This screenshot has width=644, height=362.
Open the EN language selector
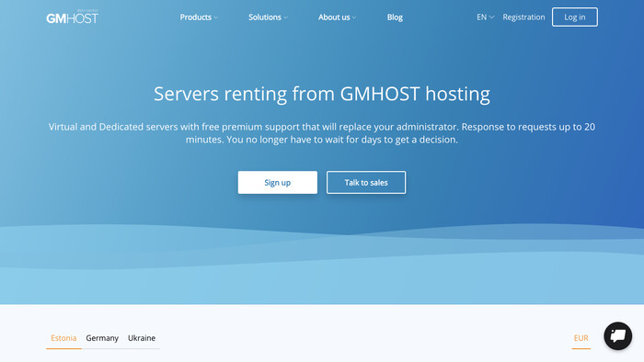coord(485,17)
